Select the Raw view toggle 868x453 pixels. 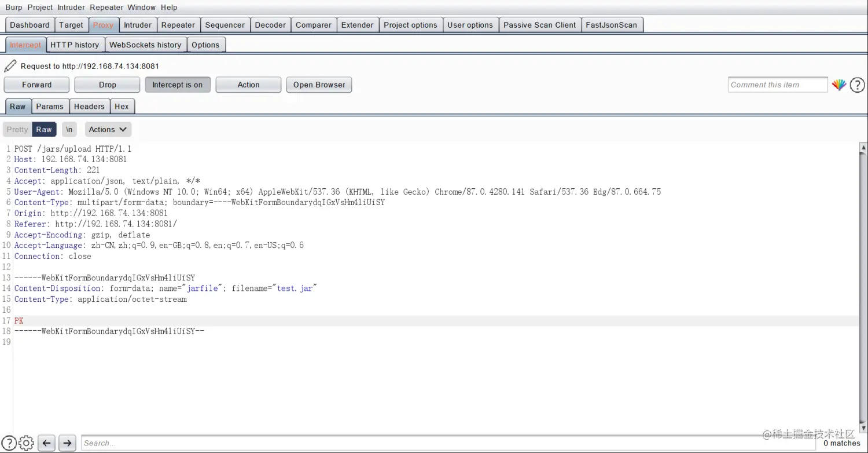(44, 129)
